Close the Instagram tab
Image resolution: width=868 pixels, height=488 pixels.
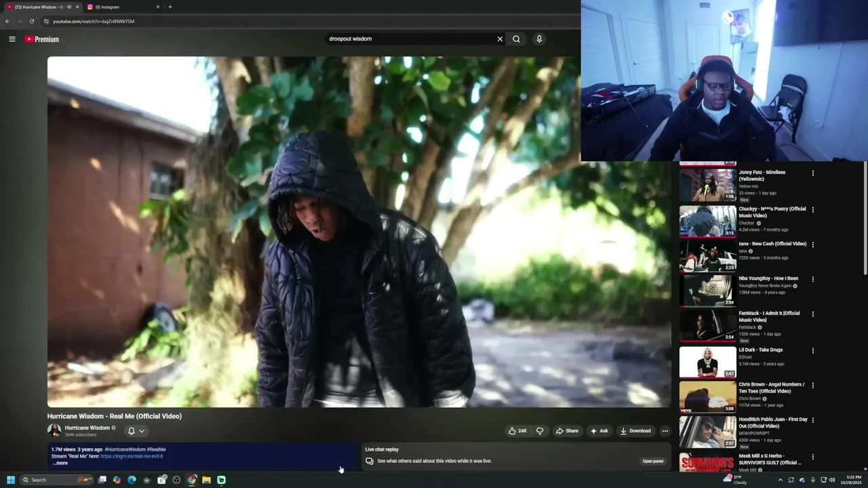158,7
